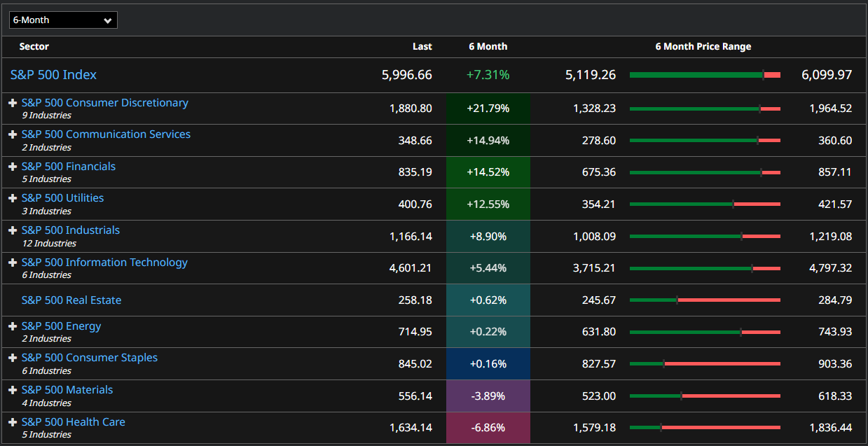
Task: Expand the Energy sector industries
Action: (13, 326)
